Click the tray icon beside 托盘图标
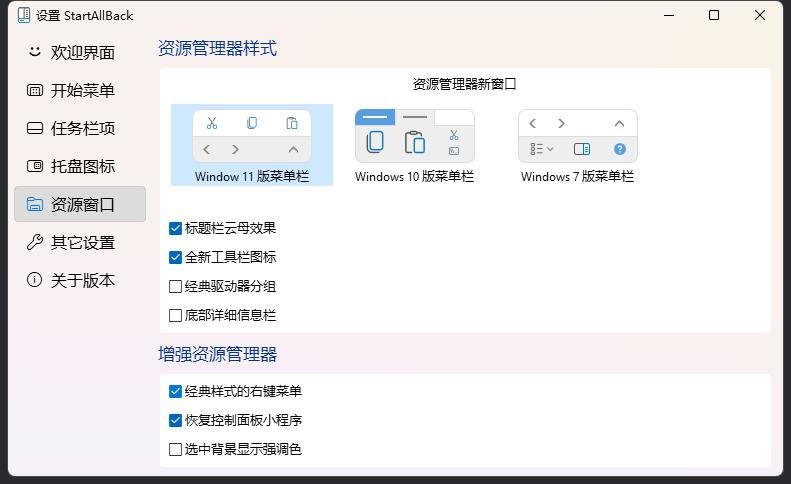 click(34, 166)
